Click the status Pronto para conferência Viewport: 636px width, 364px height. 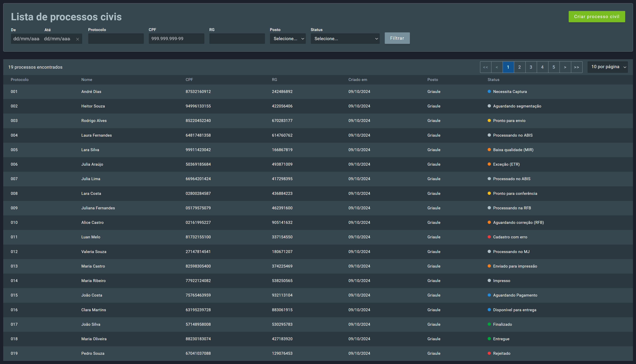click(515, 193)
